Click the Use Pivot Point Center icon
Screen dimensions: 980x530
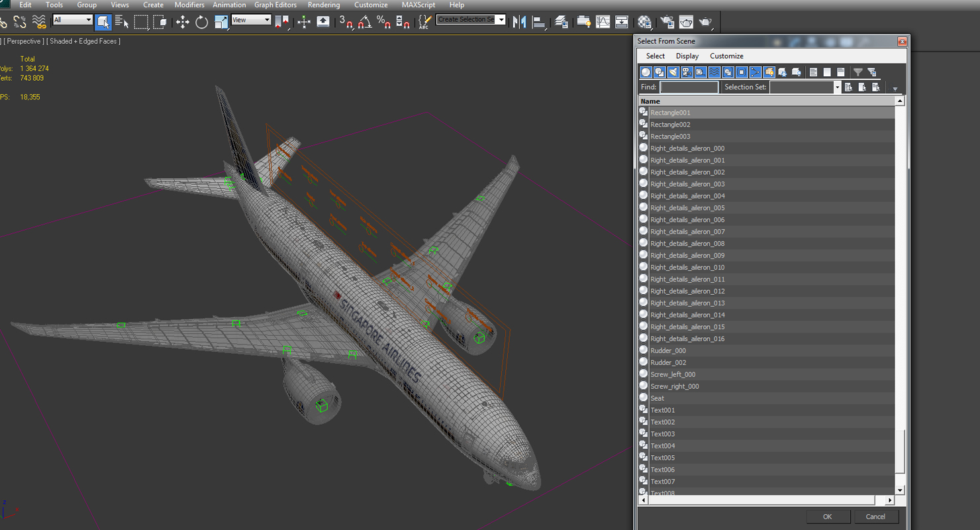pyautogui.click(x=281, y=22)
